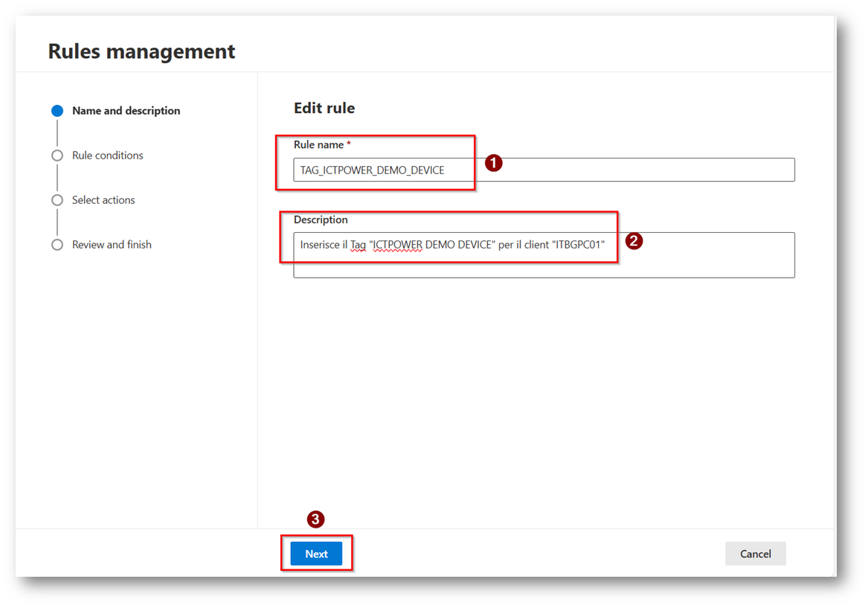Click the Cancel button

tap(755, 553)
